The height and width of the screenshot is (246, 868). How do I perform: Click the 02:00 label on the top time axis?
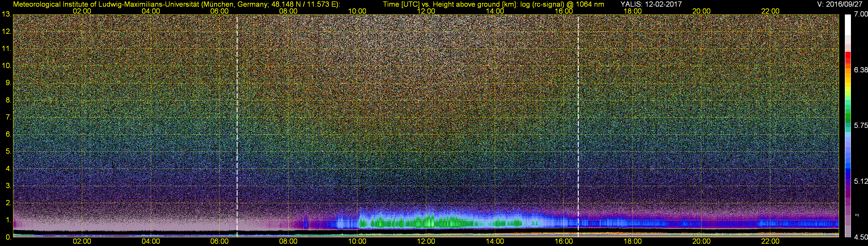[82, 11]
